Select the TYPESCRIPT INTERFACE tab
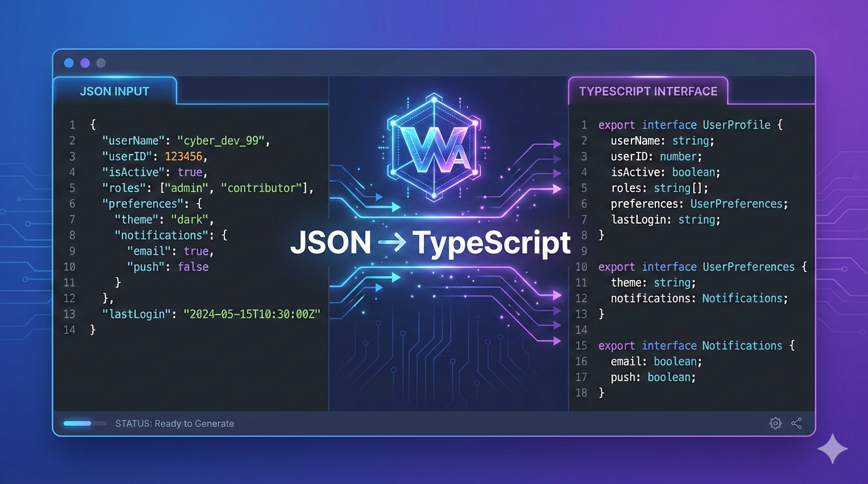This screenshot has width=868, height=484. coord(648,91)
